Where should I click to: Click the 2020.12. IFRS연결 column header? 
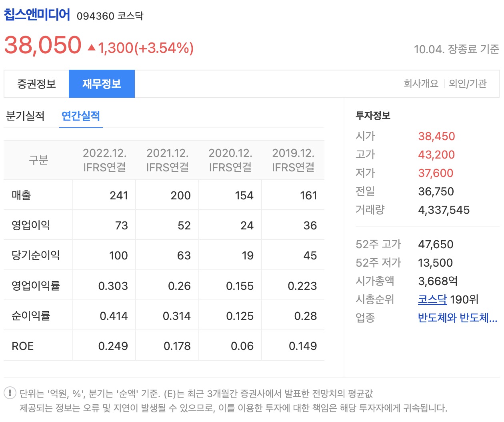click(x=230, y=160)
